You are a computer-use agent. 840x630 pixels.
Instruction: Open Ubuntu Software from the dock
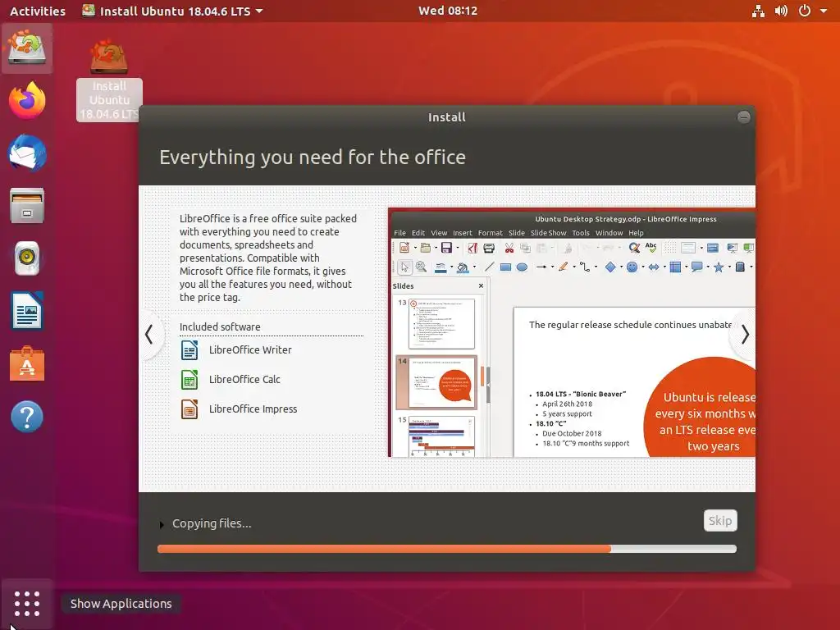[x=27, y=363]
